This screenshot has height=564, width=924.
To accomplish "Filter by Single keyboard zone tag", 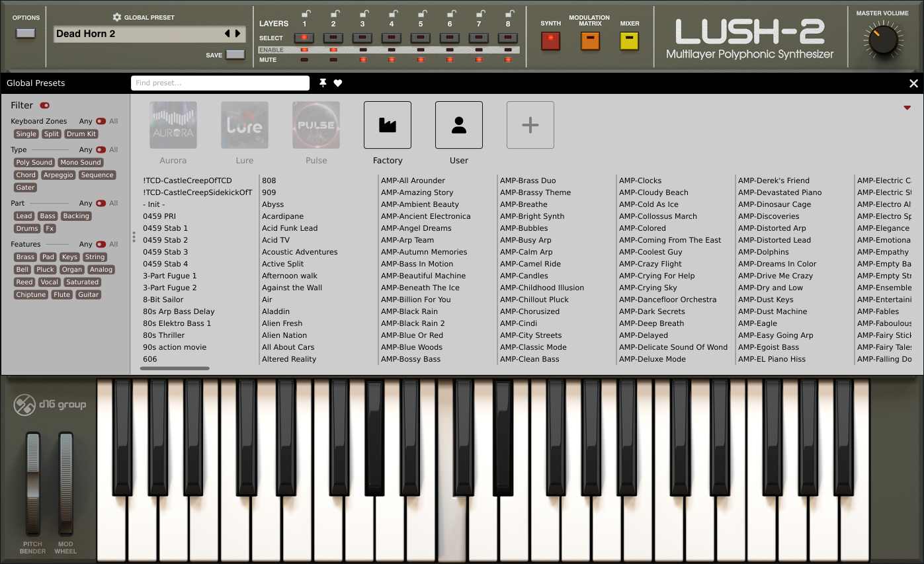I will [26, 134].
